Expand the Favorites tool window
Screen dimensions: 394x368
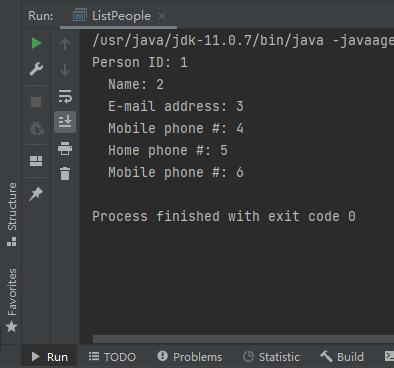(x=12, y=300)
